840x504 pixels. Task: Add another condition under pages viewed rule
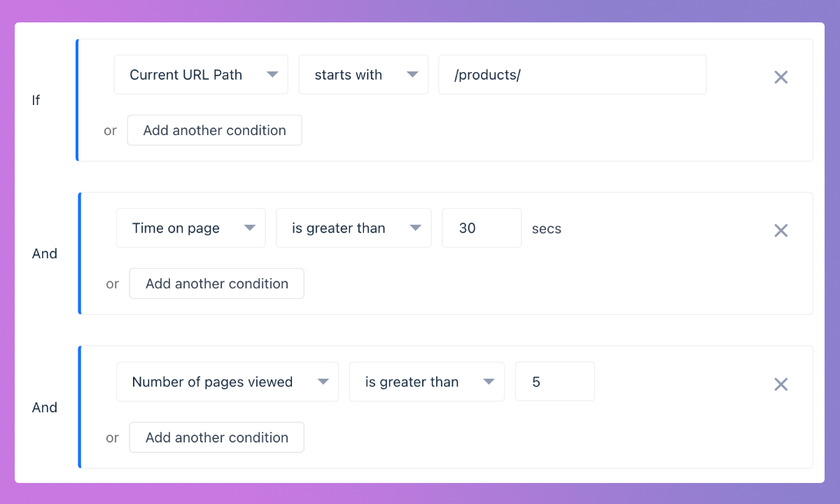[217, 437]
